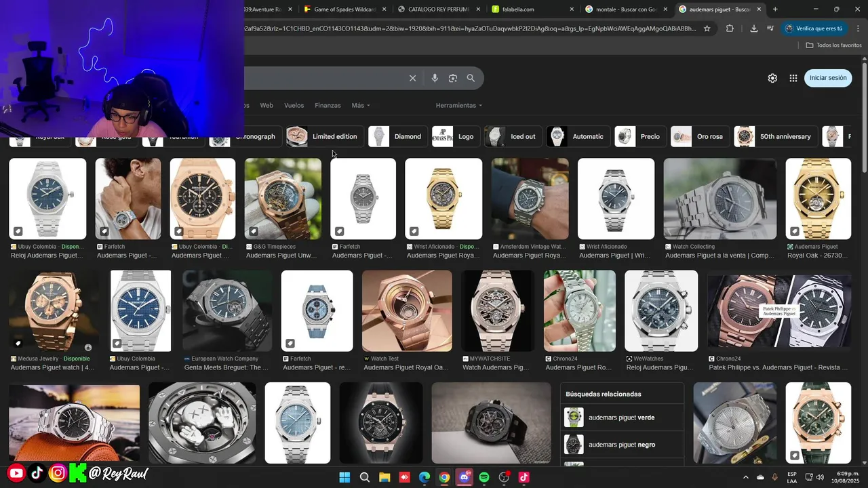Filter by Automatic chip
The width and height of the screenshot is (868, 488).
coord(577,136)
